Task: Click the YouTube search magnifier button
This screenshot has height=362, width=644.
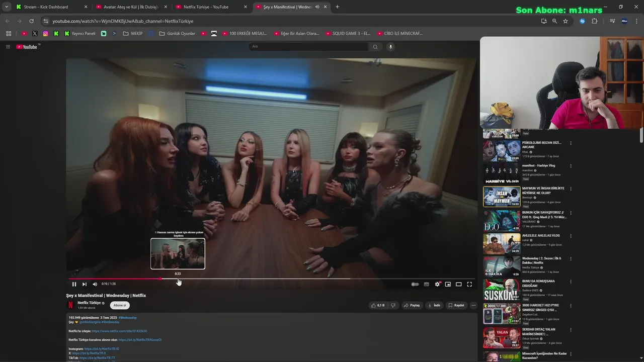Action: click(375, 46)
